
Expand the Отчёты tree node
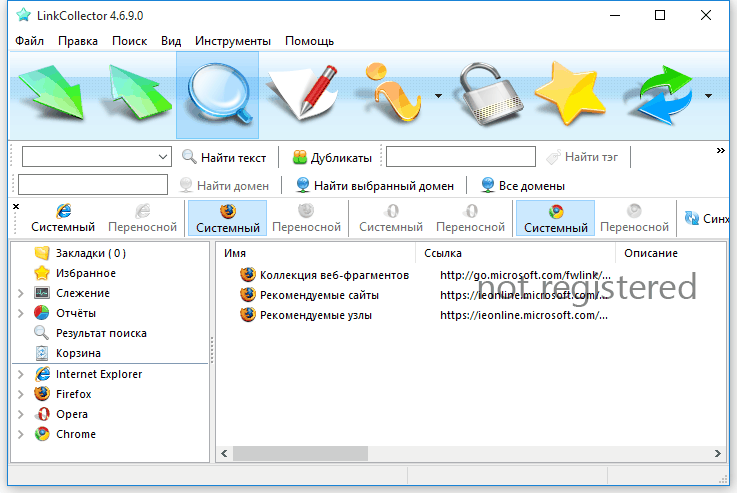tap(20, 313)
